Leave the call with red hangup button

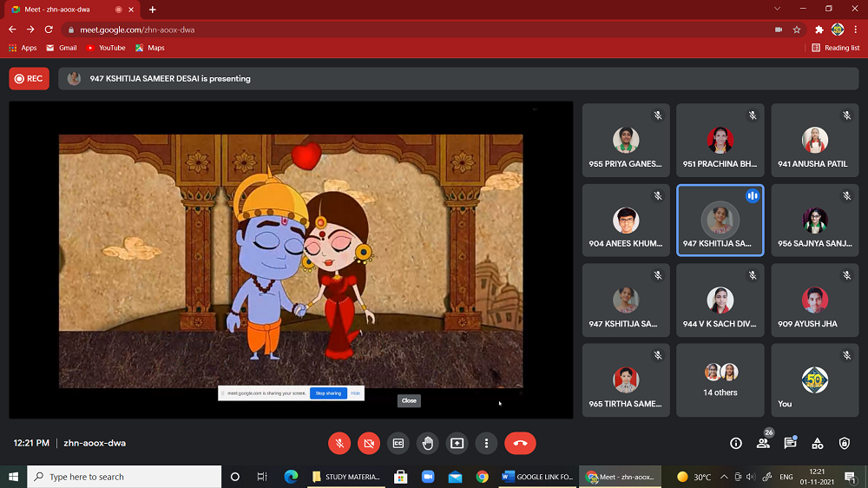pos(520,443)
